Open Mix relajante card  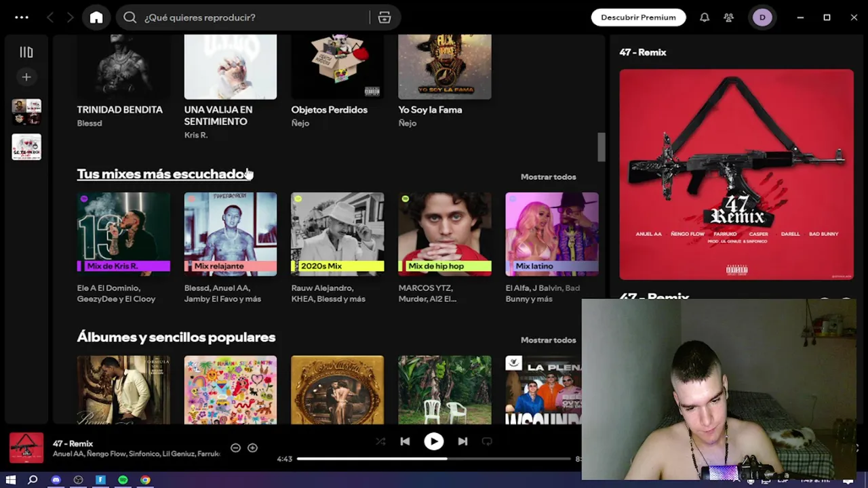tap(231, 248)
